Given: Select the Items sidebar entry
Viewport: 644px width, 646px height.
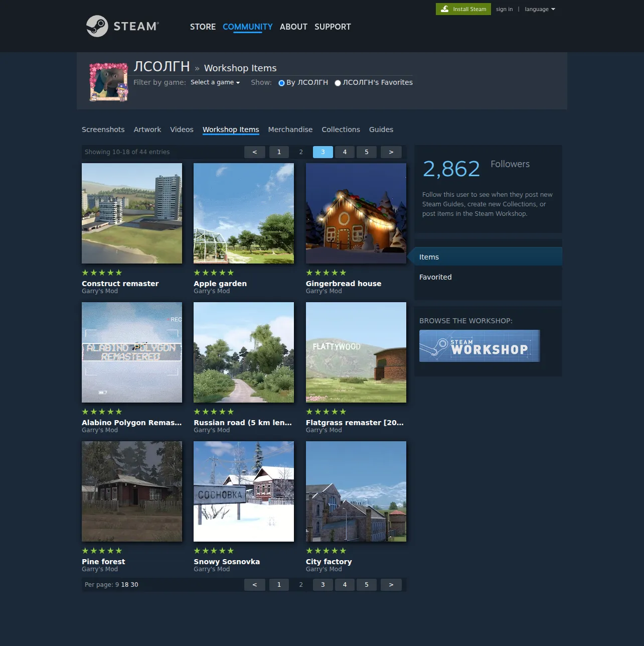Looking at the screenshot, I should coord(488,256).
